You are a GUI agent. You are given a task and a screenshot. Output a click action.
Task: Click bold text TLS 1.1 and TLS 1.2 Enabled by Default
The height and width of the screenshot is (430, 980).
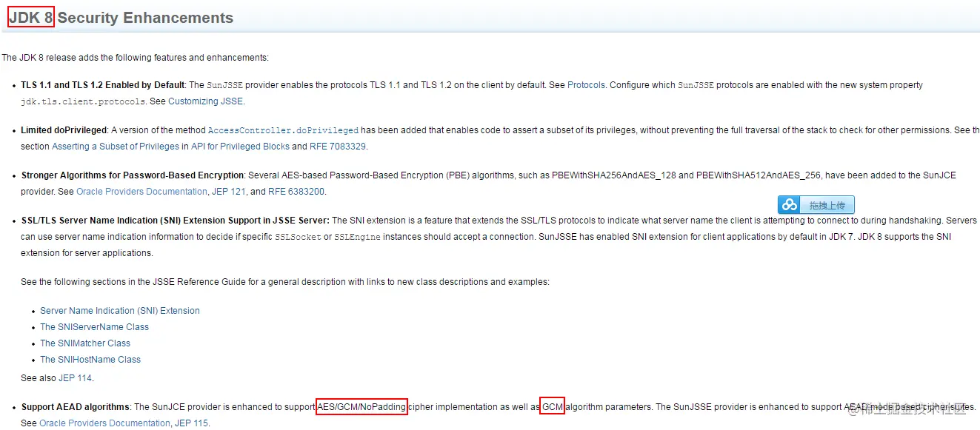click(103, 85)
